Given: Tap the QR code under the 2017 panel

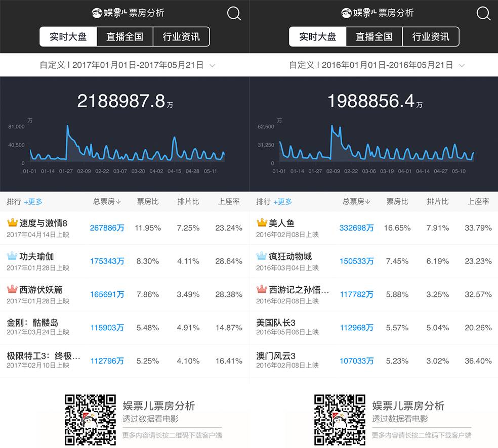Looking at the screenshot, I should tap(90, 420).
